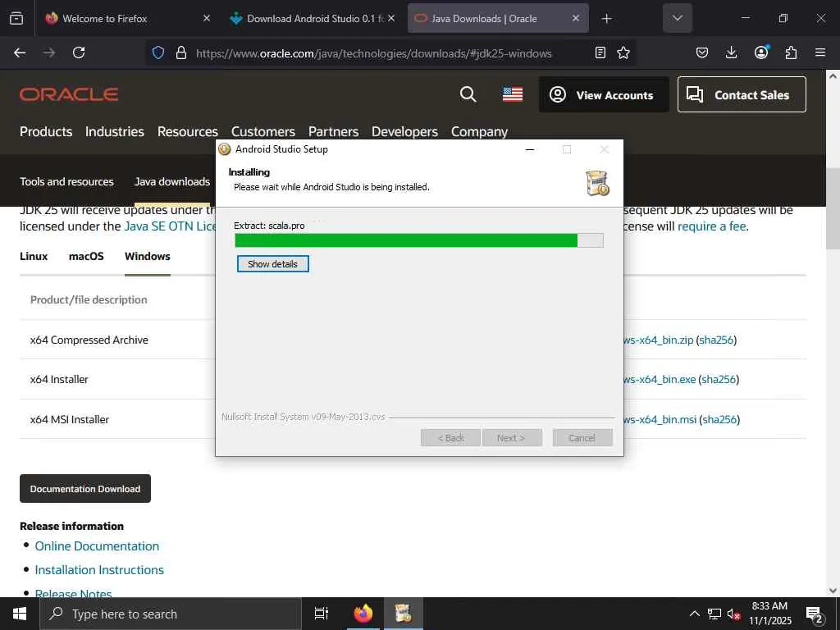
Task: Open Products menu on Oracle site
Action: [46, 131]
